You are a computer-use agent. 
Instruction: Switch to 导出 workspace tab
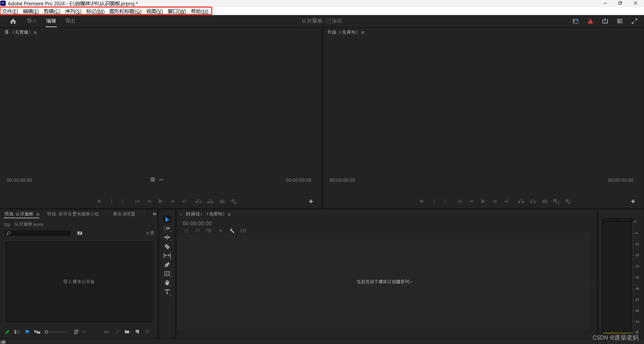[x=70, y=21]
